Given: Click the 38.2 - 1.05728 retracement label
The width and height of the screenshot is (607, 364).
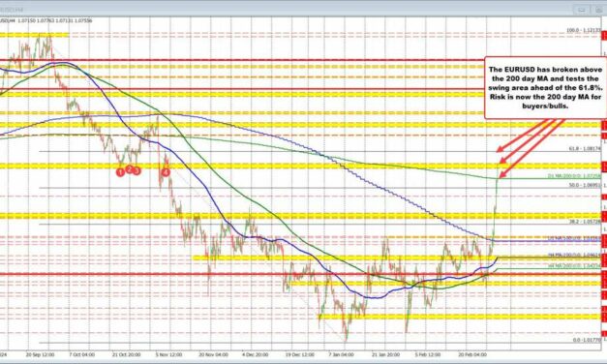Looking at the screenshot, I should pyautogui.click(x=585, y=222).
